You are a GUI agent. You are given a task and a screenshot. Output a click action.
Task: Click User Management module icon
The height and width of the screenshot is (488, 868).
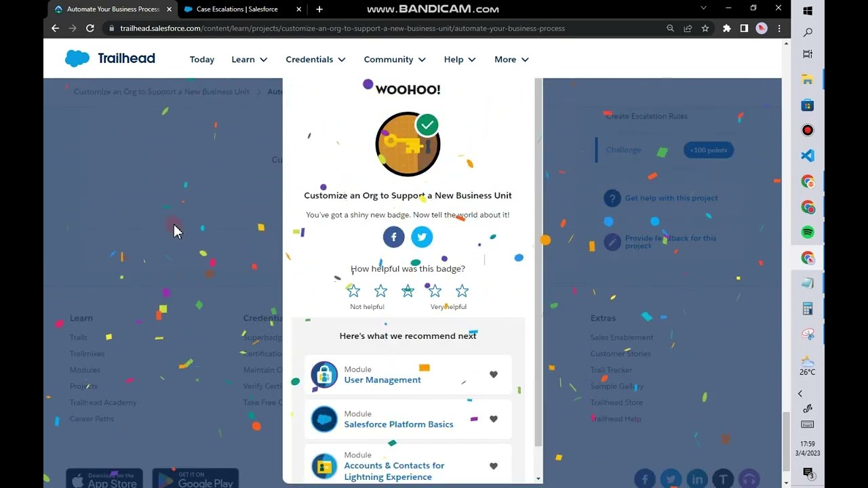pyautogui.click(x=324, y=374)
